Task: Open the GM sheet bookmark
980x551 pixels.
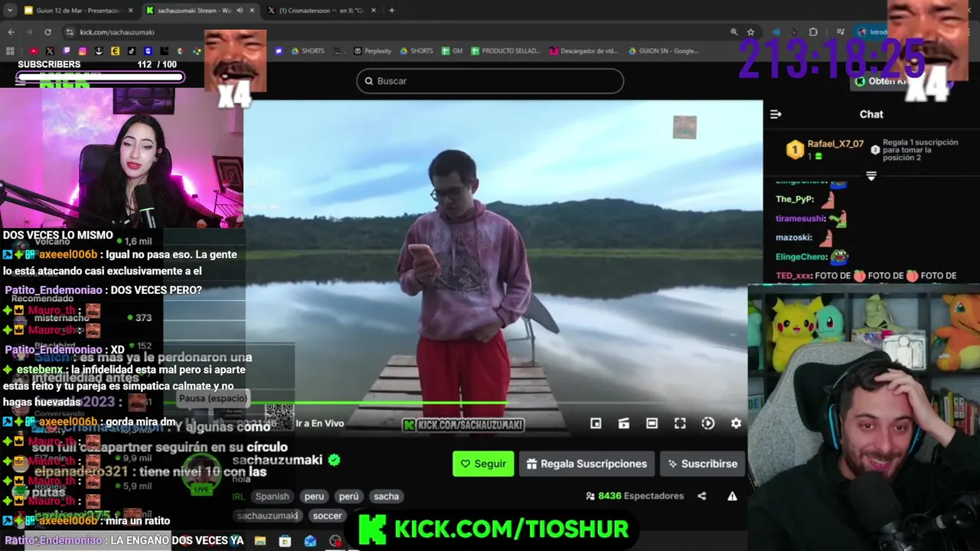Action: [452, 51]
